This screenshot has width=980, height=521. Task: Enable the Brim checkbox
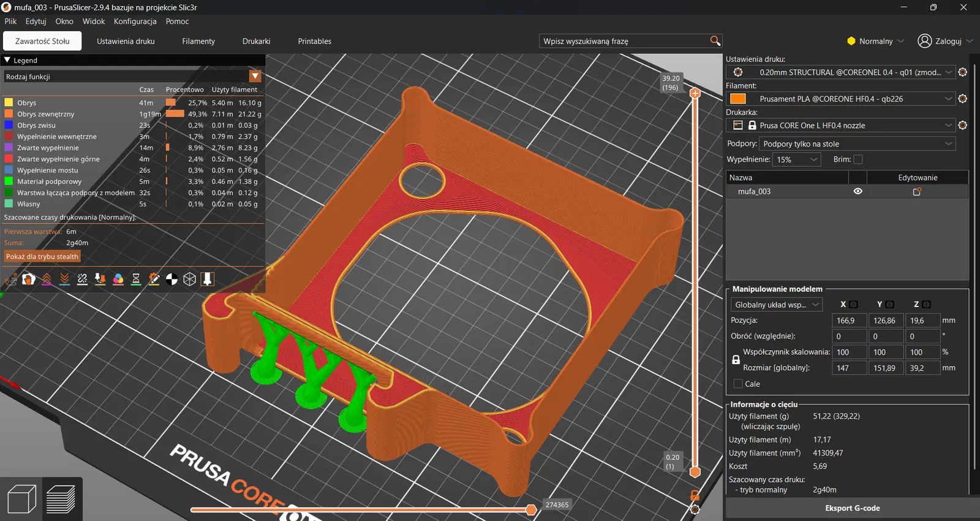[858, 159]
